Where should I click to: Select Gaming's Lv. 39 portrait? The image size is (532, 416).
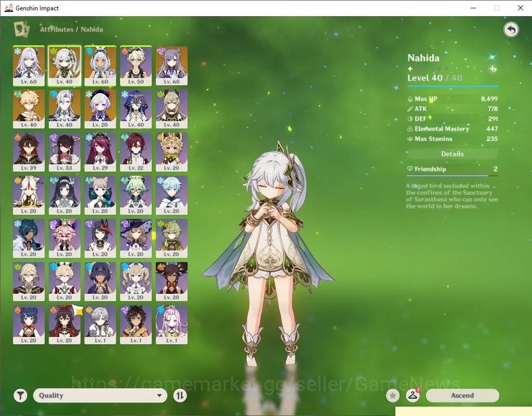[29, 152]
